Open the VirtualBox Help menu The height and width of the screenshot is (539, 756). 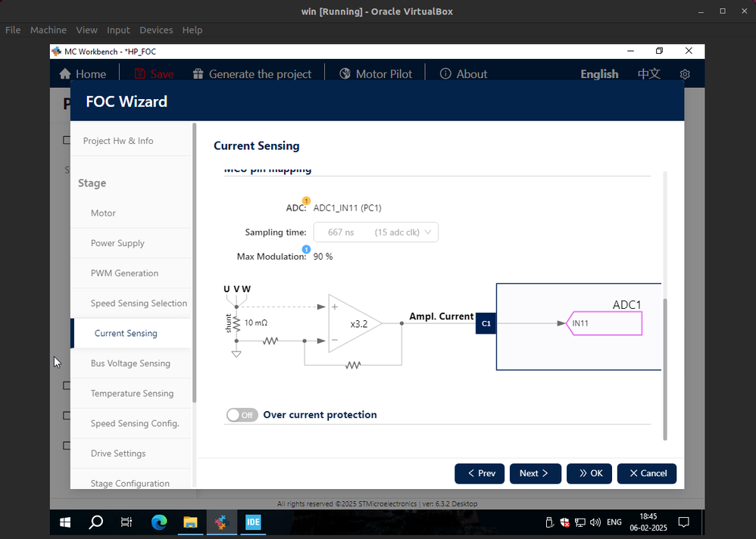tap(192, 30)
